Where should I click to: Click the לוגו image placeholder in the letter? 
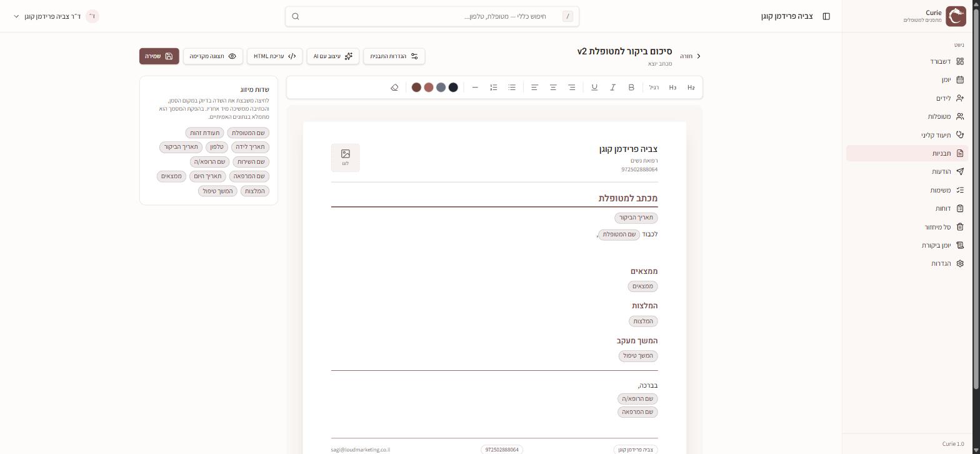coord(346,158)
